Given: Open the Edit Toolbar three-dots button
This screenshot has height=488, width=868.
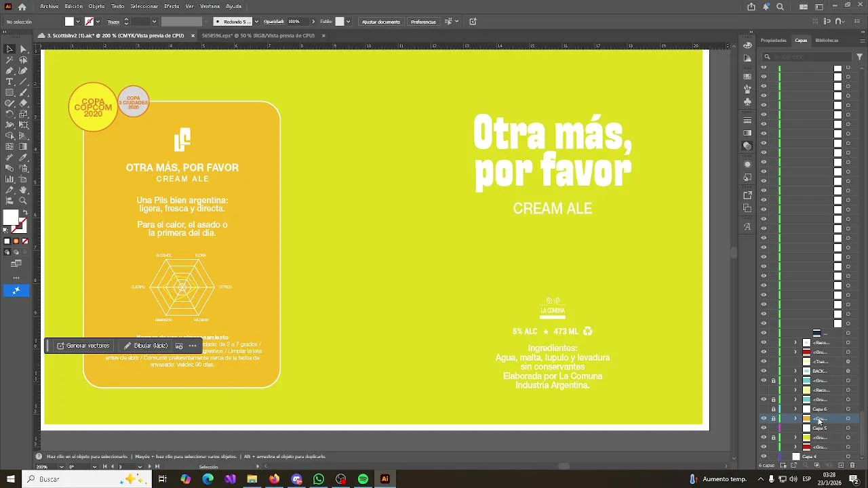Looking at the screenshot, I should (x=16, y=277).
